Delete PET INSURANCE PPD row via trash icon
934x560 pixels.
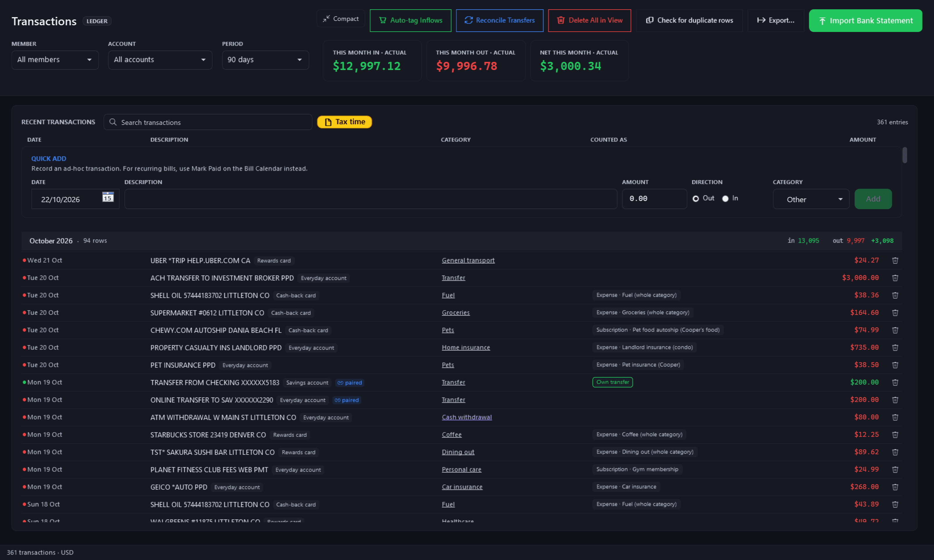[895, 365]
